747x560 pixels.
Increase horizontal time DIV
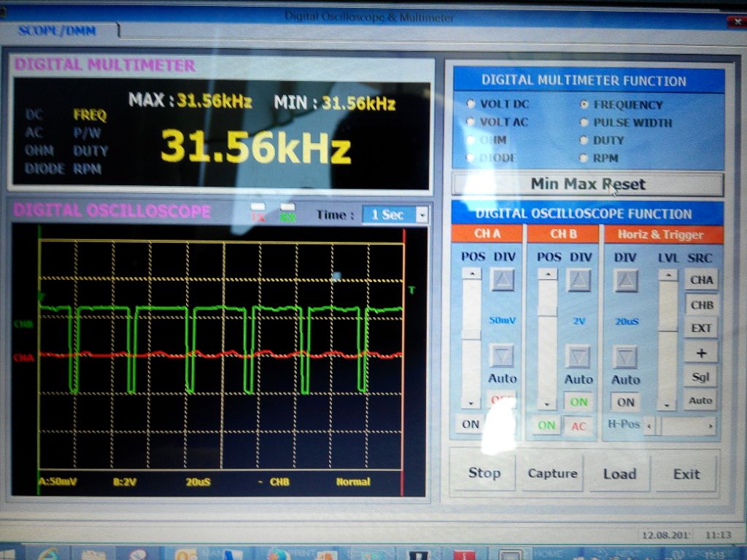point(625,280)
